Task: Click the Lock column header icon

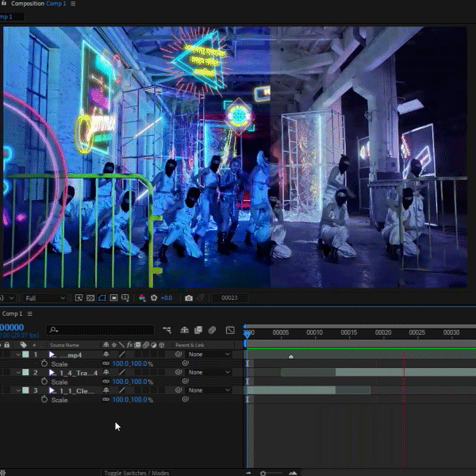Action: (6, 344)
